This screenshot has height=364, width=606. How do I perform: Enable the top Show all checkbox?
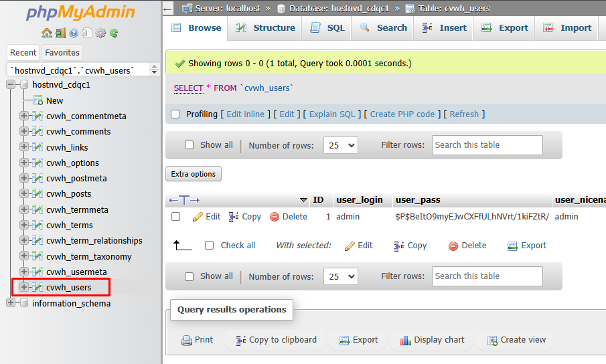(189, 145)
